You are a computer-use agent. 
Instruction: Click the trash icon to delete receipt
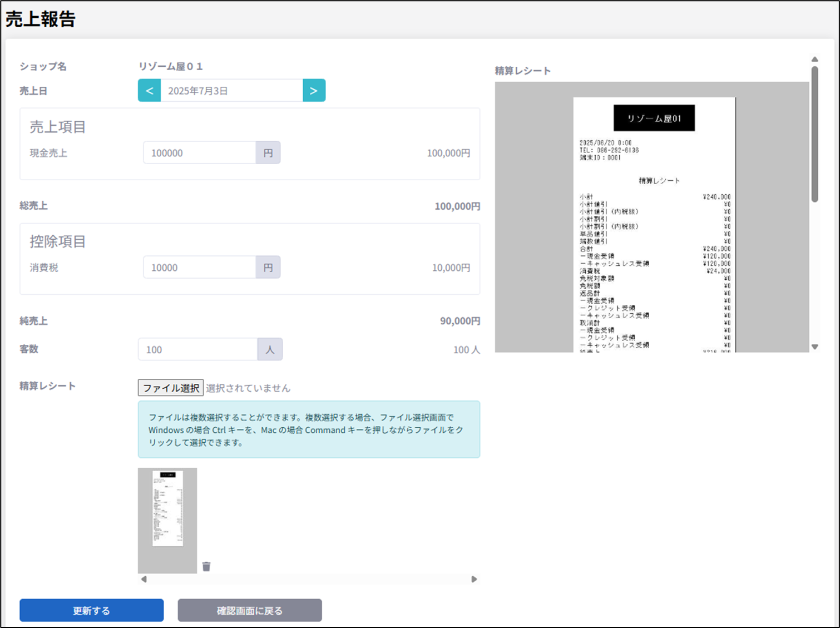point(206,566)
